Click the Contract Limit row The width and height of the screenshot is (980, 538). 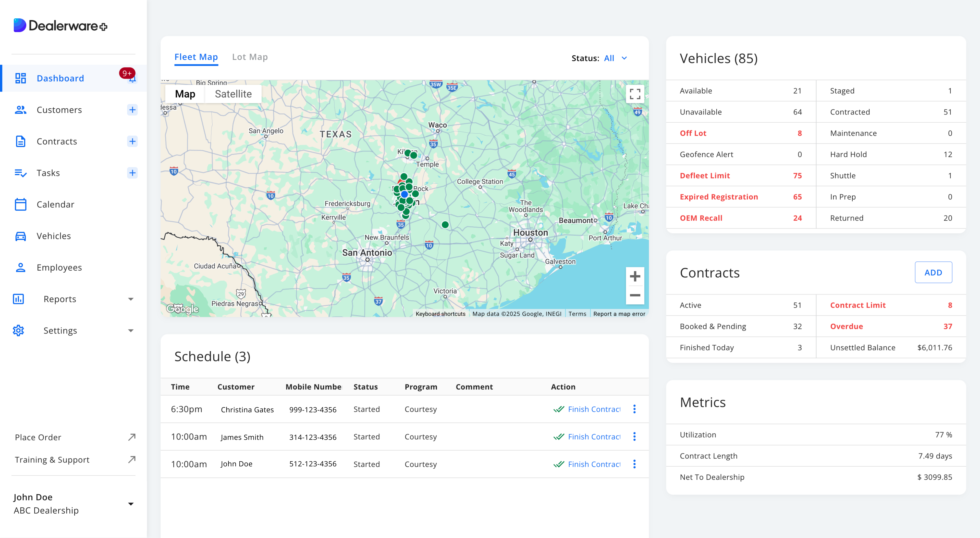pos(891,305)
